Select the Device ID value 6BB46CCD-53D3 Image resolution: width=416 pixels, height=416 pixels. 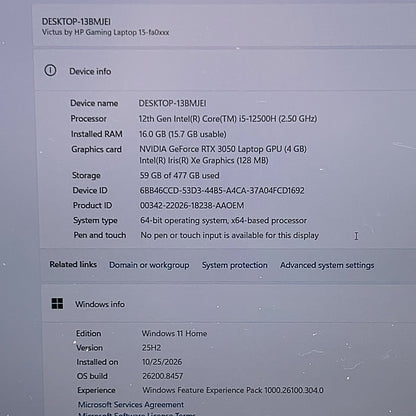(x=222, y=190)
